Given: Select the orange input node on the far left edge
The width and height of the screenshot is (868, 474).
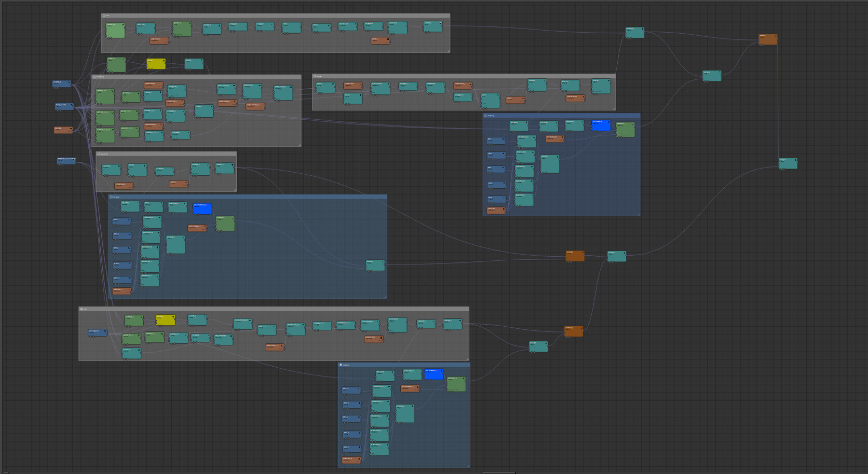Looking at the screenshot, I should (63, 130).
